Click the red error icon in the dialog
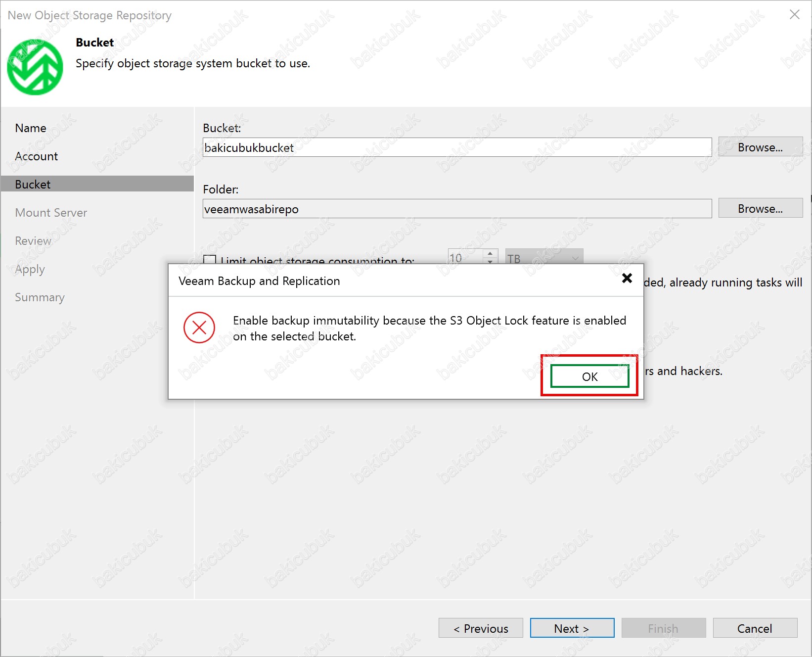Screen dimensions: 812x657 (x=199, y=328)
